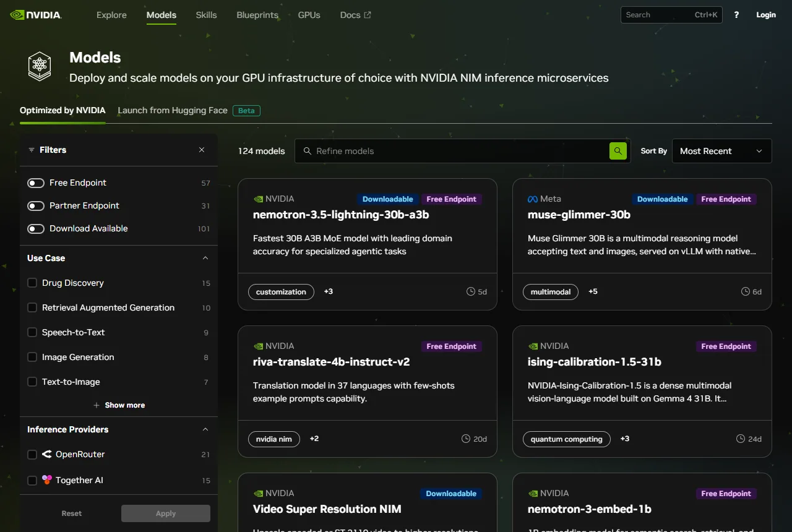Open the help question mark icon
This screenshot has height=532, width=792.
(736, 15)
